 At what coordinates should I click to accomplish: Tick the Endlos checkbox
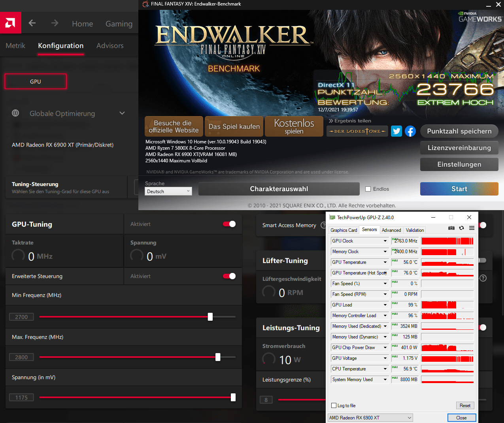368,189
